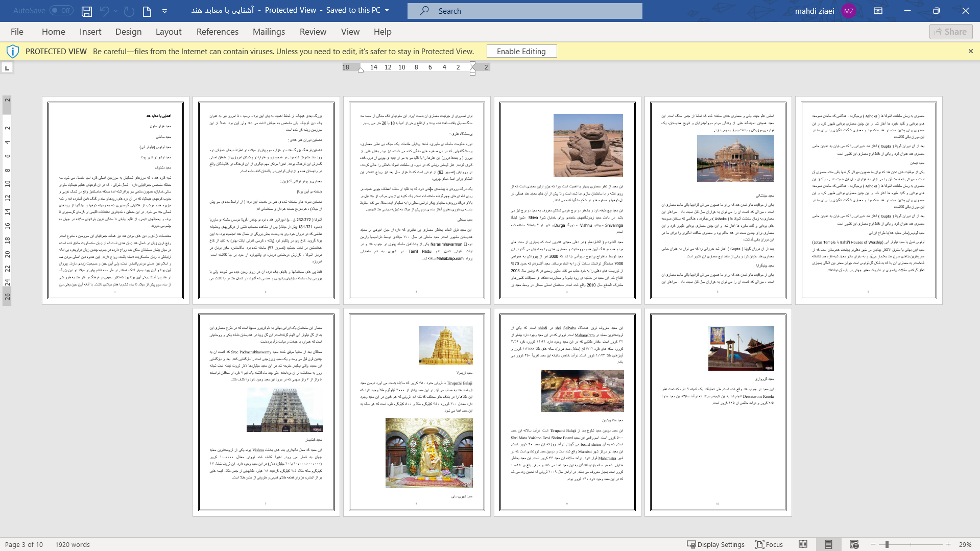This screenshot has width=980, height=551.
Task: Expand the Undo history dropdown arrow
Action: coord(116,11)
